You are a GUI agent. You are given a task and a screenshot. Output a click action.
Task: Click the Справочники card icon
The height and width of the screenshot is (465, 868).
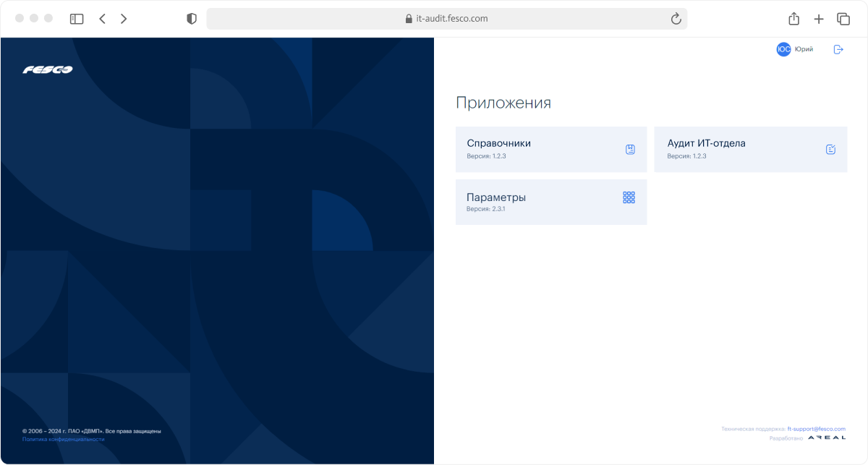[x=630, y=150]
